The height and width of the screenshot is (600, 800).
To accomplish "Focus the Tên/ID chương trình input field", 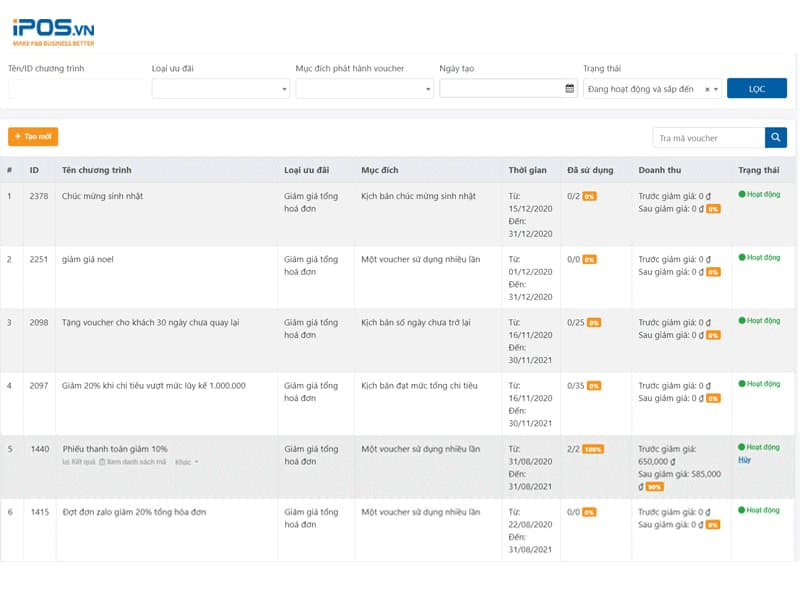I will point(76,89).
